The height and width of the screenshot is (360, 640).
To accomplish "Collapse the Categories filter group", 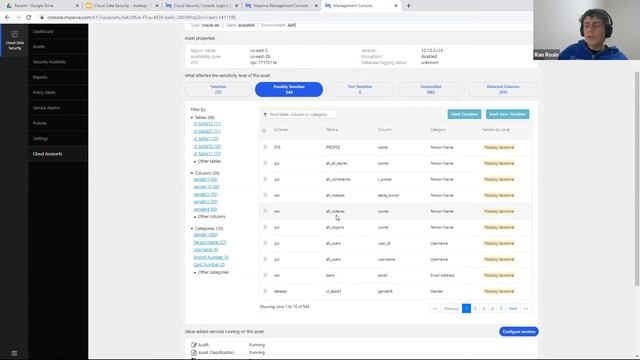I will 192,229.
